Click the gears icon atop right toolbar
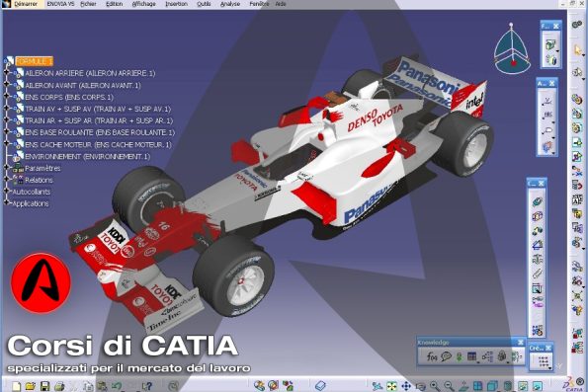 pos(577,25)
